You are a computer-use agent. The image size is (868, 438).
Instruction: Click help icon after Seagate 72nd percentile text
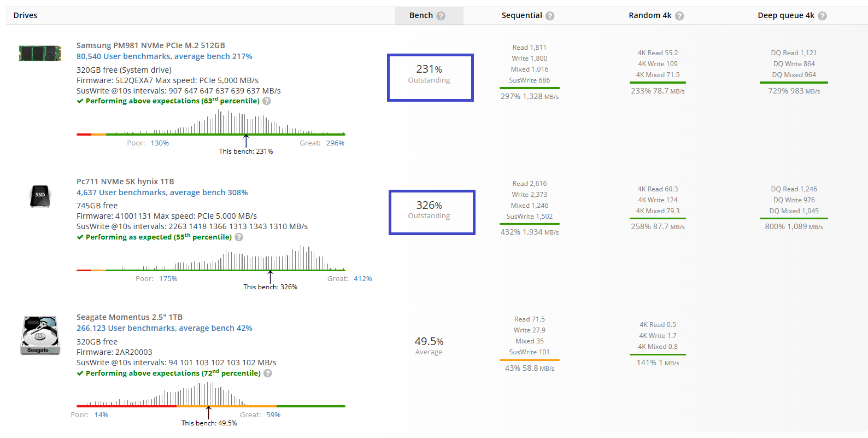click(268, 373)
